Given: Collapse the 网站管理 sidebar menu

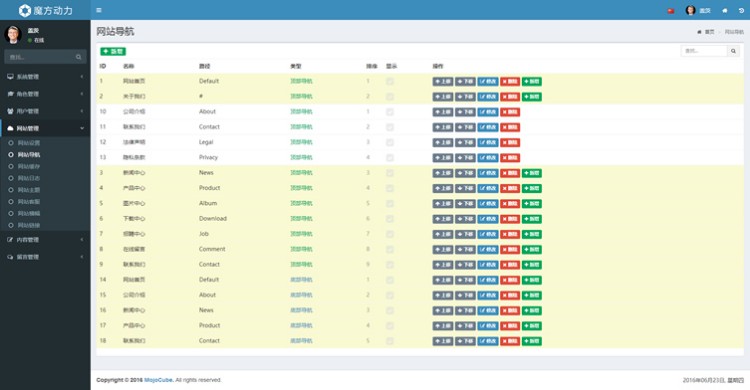Looking at the screenshot, I should (45, 128).
